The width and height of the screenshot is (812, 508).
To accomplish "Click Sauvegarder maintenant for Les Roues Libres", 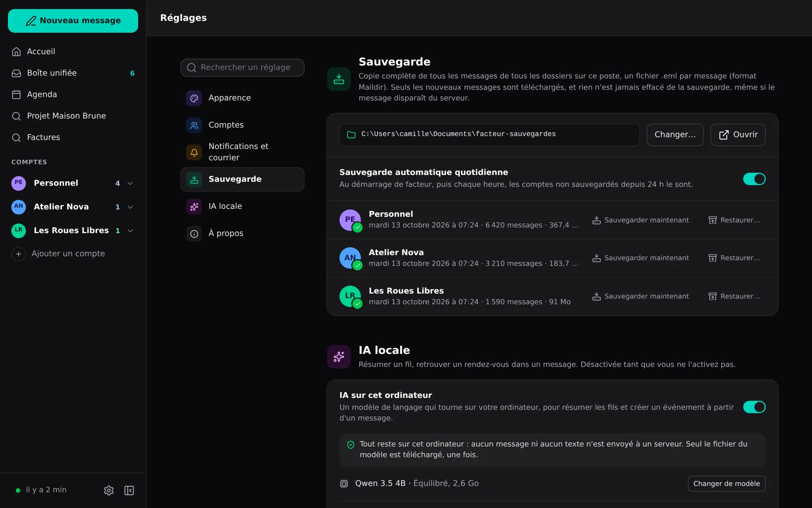I will point(640,296).
